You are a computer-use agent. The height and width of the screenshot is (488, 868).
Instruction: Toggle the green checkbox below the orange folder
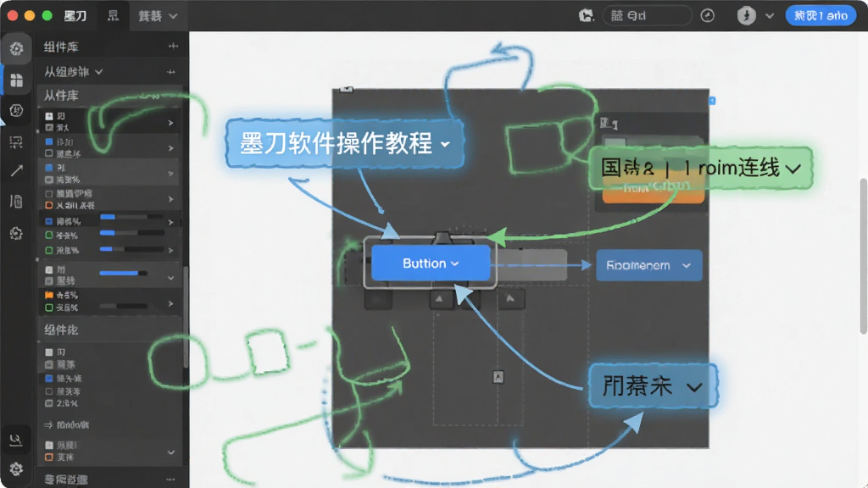[x=48, y=308]
